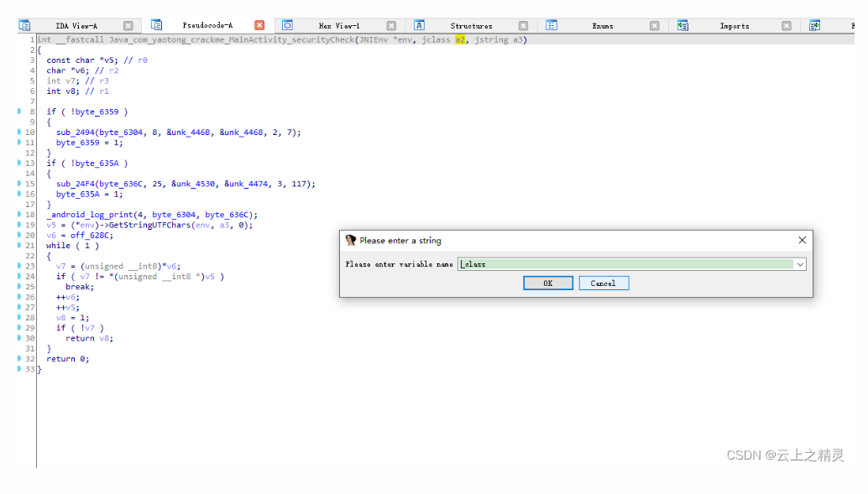Toggle the breakpoint dot on line 18
The image size is (868, 494).
click(x=19, y=214)
